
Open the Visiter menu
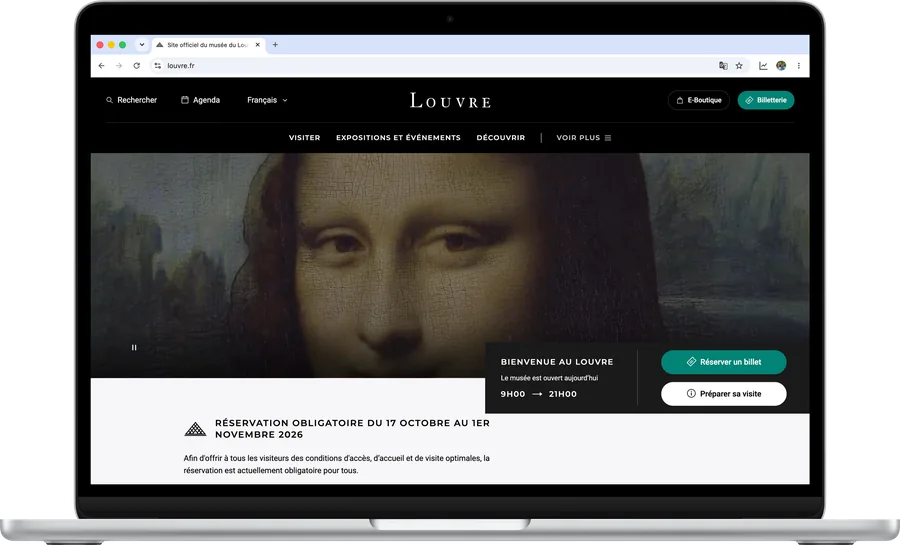(304, 138)
